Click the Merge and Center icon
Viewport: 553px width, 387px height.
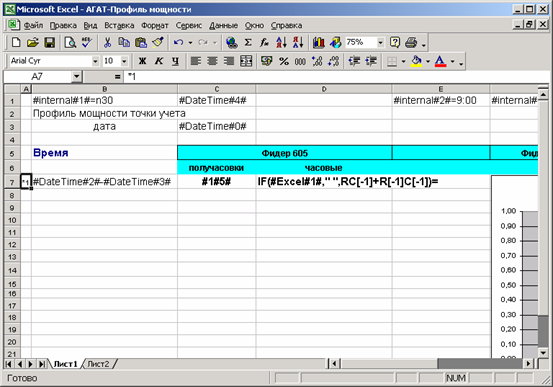click(246, 61)
